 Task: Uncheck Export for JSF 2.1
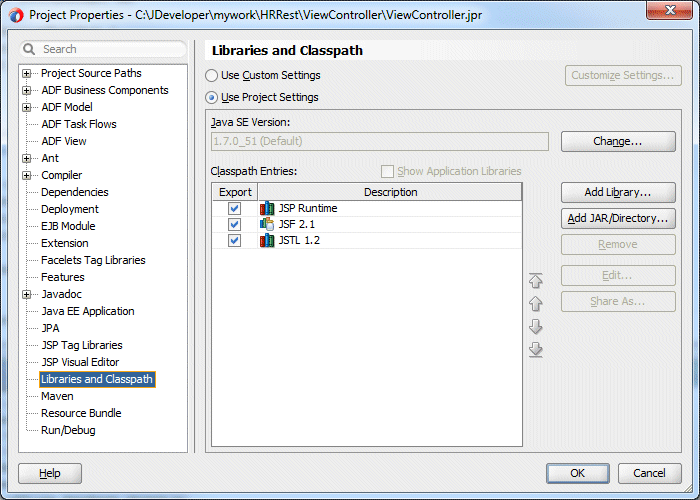tap(234, 224)
